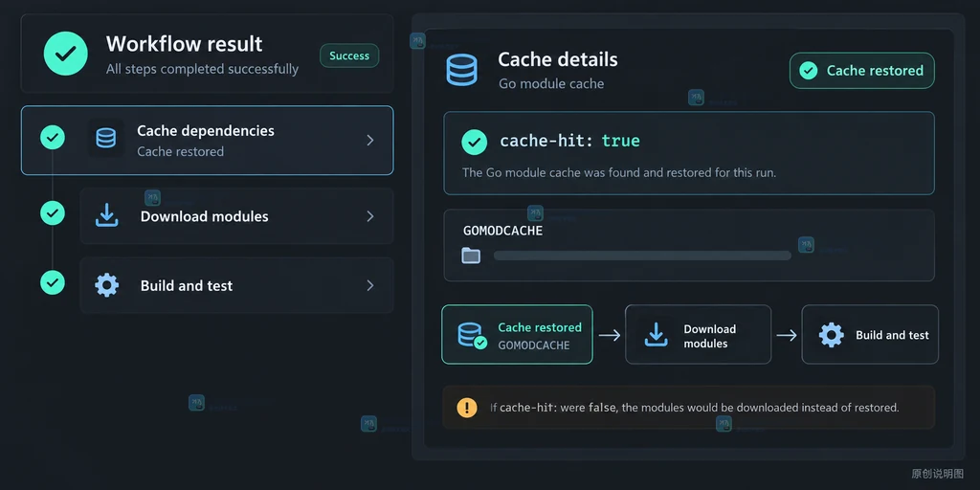Click the GOMODCACHE label
This screenshot has width=980, height=490.
(x=502, y=231)
